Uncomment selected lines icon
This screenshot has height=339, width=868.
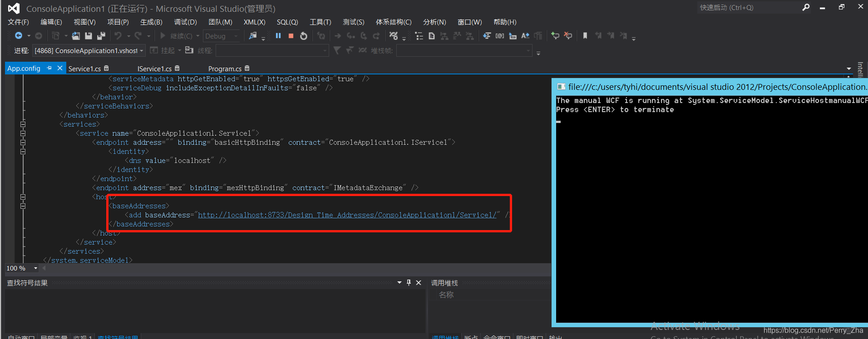[568, 36]
